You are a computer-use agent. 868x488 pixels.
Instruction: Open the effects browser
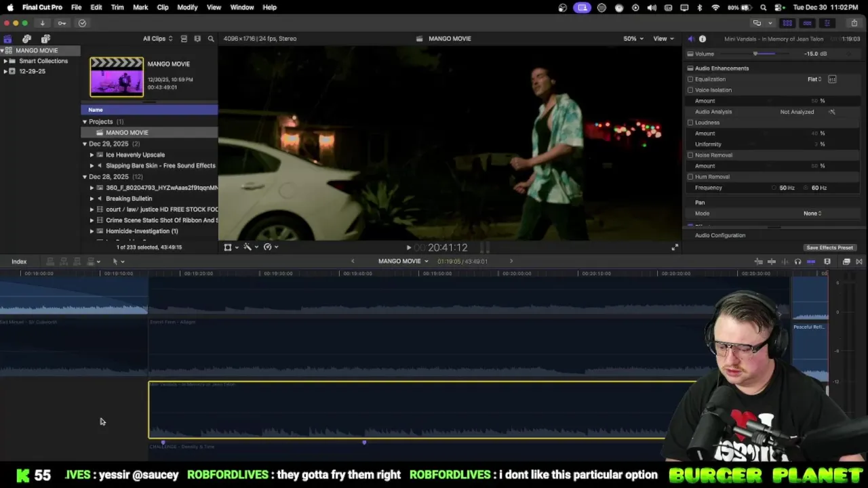[846, 262]
